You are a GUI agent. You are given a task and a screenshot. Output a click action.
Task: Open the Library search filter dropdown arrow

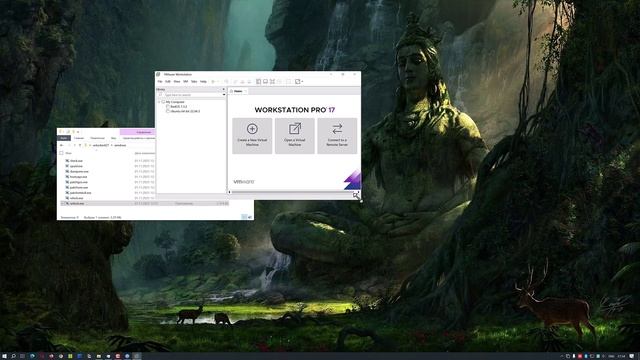tap(224, 95)
